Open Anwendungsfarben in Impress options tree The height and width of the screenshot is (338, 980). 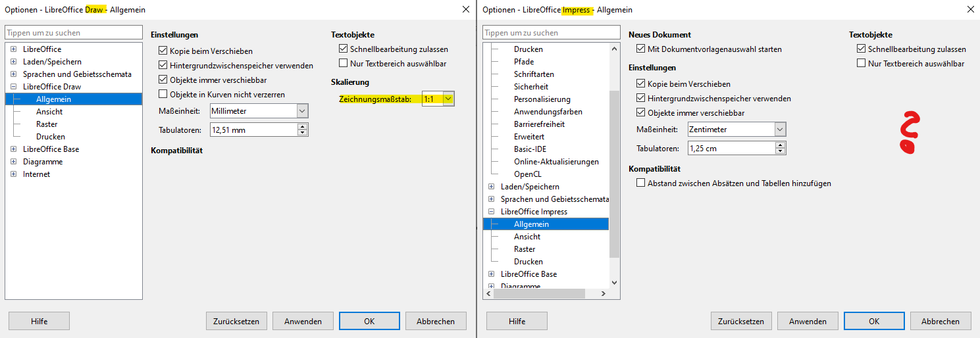click(x=548, y=112)
